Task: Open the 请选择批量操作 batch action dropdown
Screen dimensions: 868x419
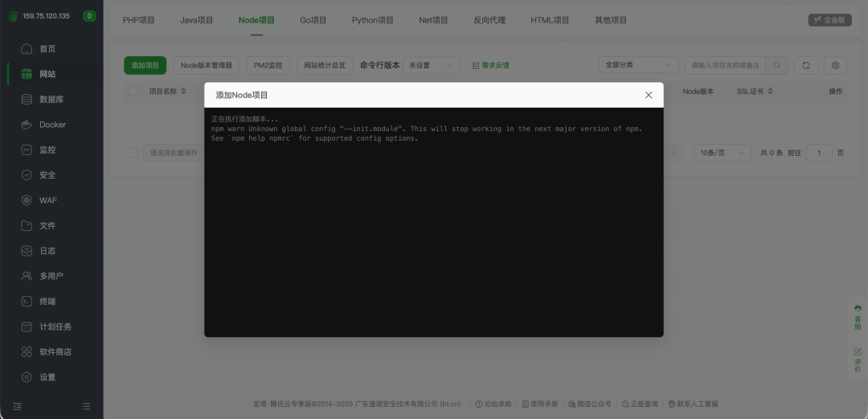Action: tap(174, 153)
